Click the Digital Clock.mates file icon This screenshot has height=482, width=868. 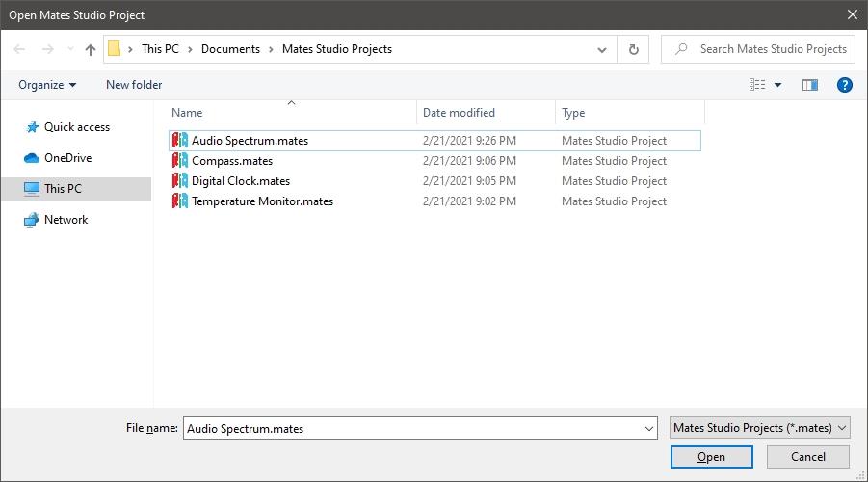179,180
